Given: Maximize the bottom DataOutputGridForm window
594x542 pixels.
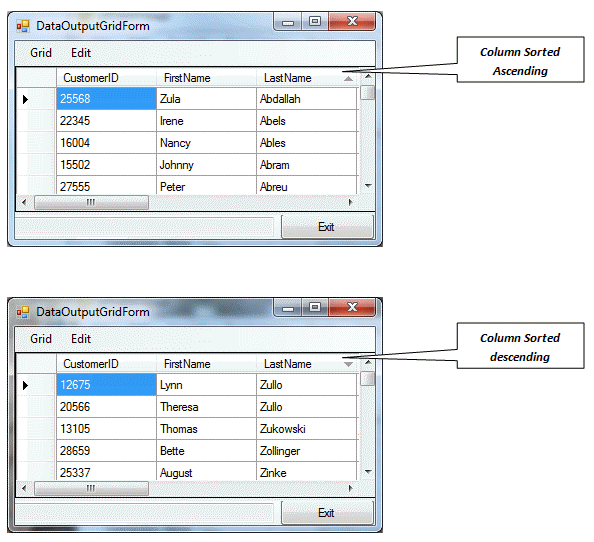Looking at the screenshot, I should click(315, 307).
